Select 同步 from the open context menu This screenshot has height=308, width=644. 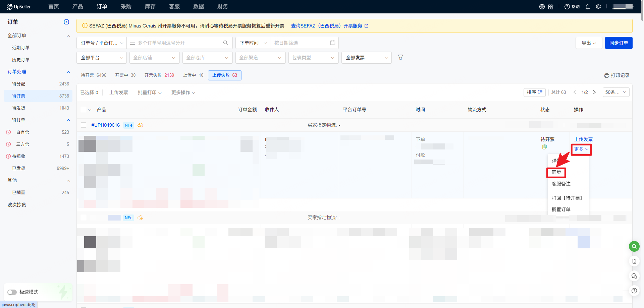(556, 172)
